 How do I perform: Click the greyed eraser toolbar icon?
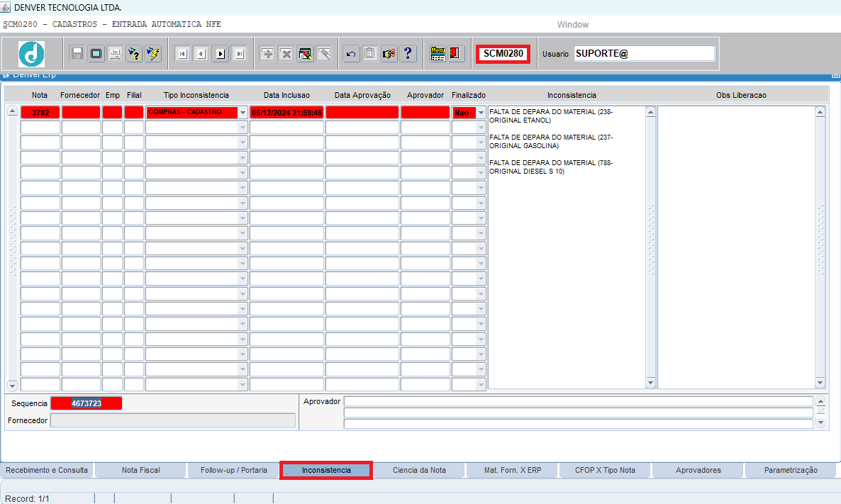pyautogui.click(x=325, y=54)
